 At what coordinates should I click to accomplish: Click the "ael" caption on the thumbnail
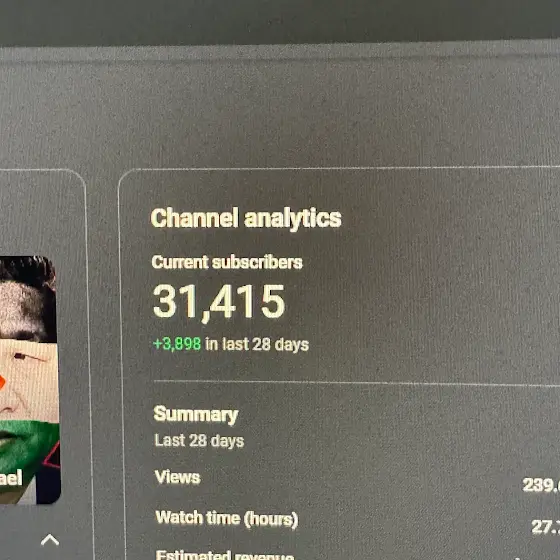11,478
